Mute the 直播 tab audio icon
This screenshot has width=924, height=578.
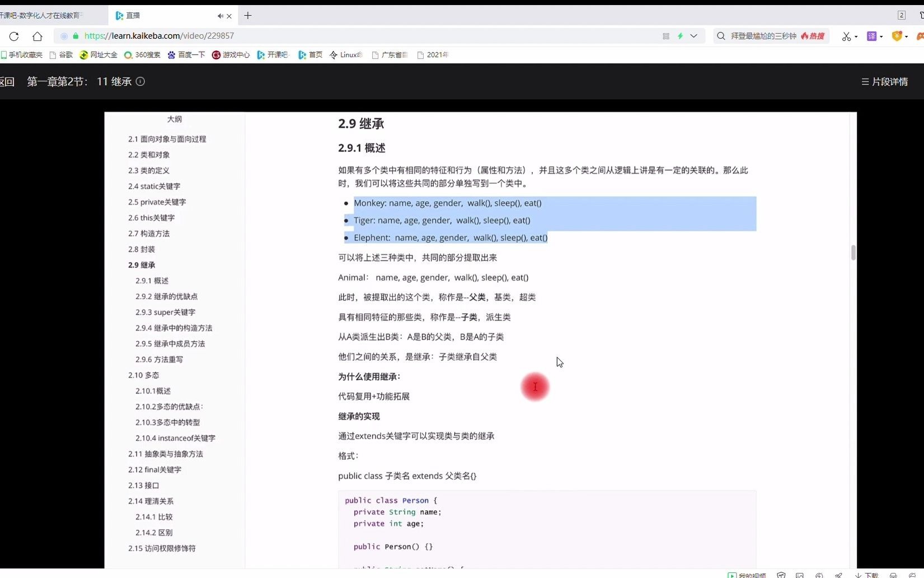click(220, 16)
